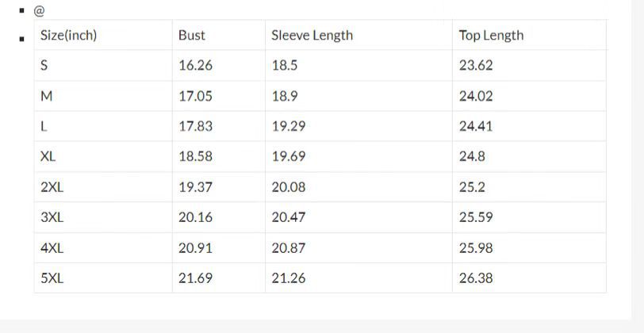Click the S size row label
This screenshot has height=333, width=644.
tap(44, 66)
